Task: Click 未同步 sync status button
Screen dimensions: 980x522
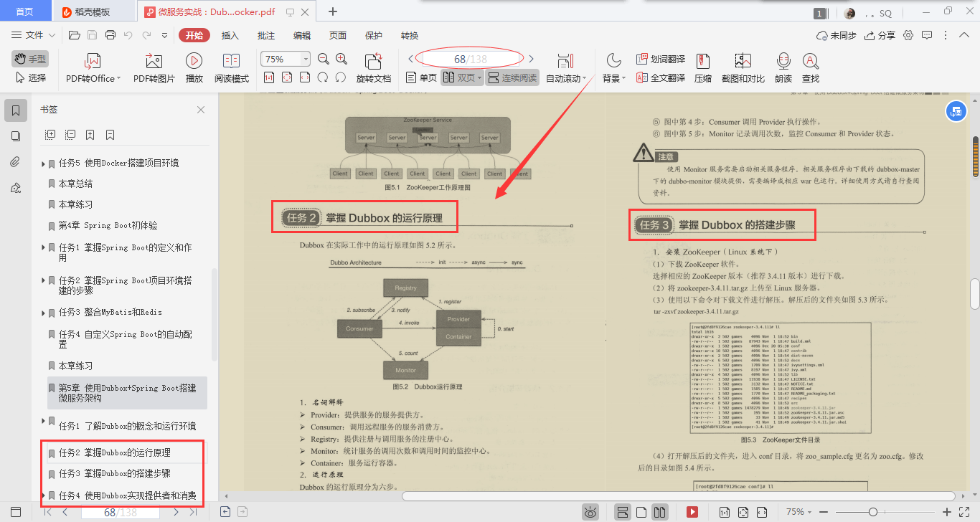Action: point(837,35)
